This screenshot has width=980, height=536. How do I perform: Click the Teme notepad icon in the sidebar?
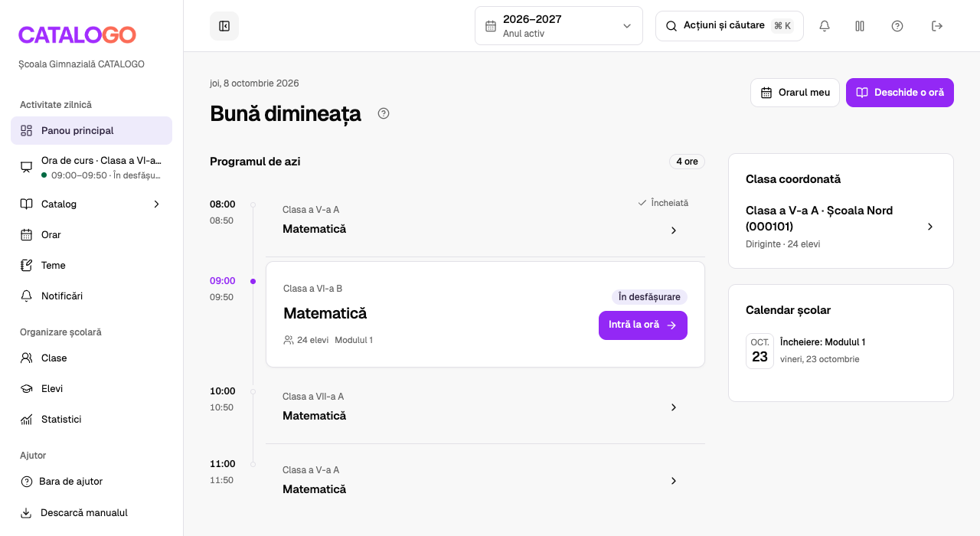[x=27, y=266]
